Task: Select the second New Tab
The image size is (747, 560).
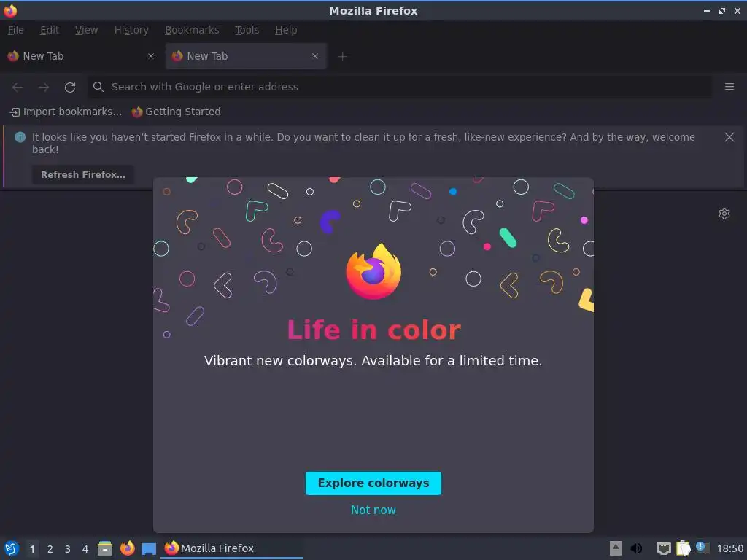Action: tap(246, 56)
